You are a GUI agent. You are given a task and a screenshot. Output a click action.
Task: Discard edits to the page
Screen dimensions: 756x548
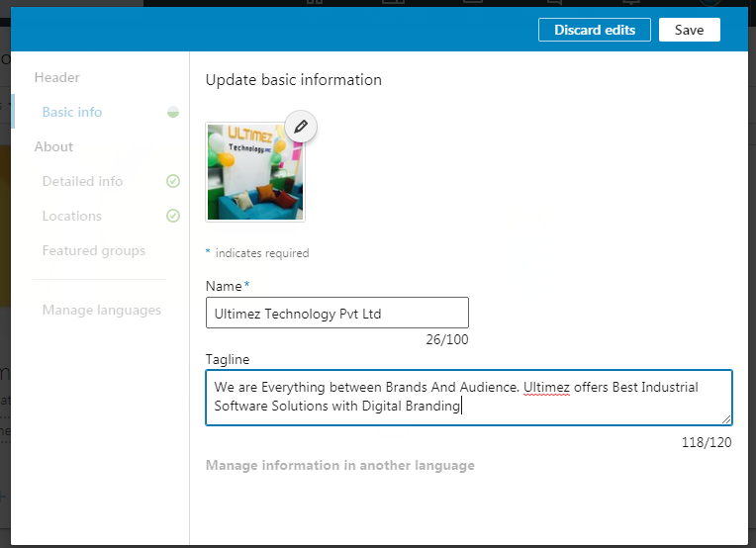tap(595, 30)
